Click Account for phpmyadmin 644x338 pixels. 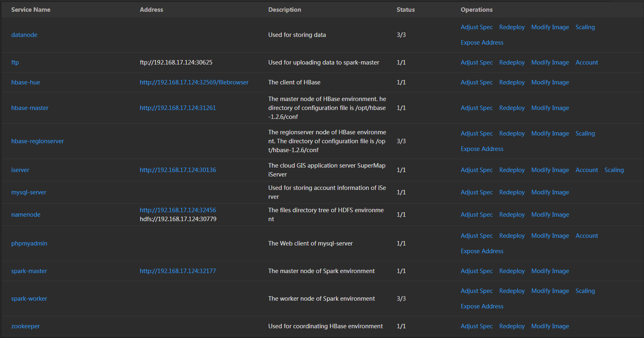(x=586, y=236)
